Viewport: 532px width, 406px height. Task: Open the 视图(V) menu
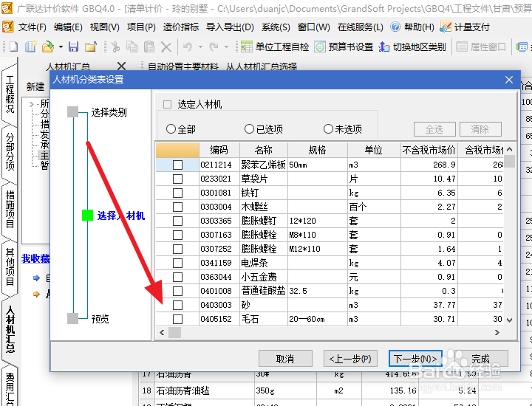coord(105,27)
